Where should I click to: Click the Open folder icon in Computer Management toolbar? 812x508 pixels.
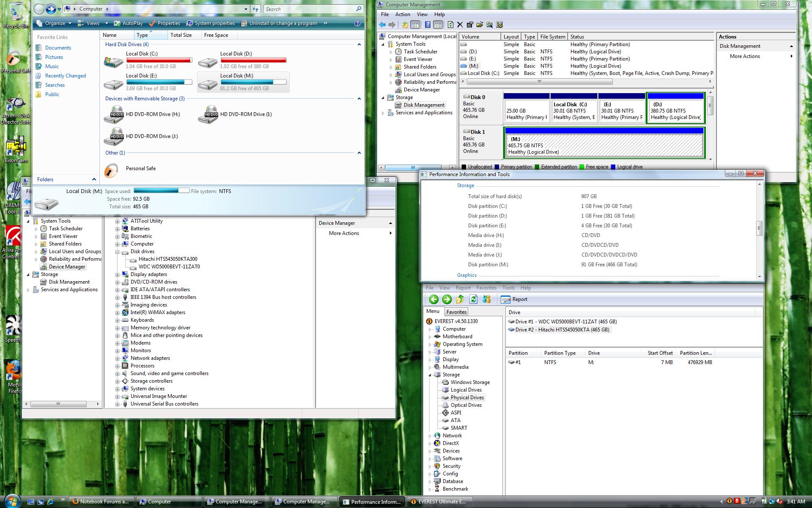pos(480,25)
